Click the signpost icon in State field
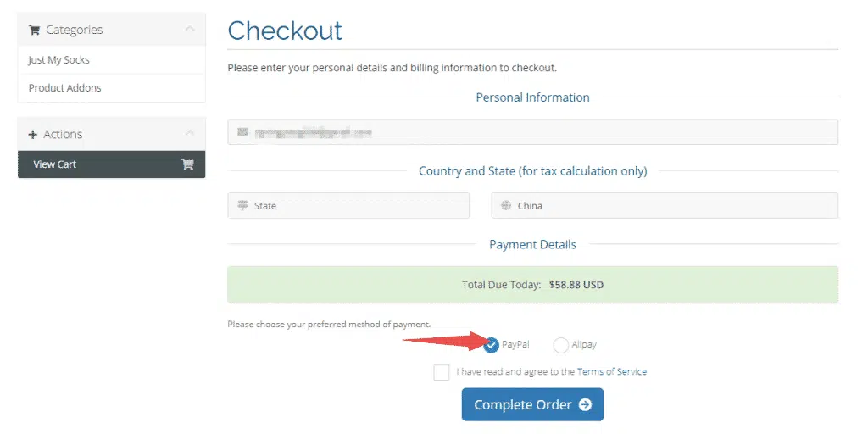Image resolution: width=868 pixels, height=434 pixels. 243,205
